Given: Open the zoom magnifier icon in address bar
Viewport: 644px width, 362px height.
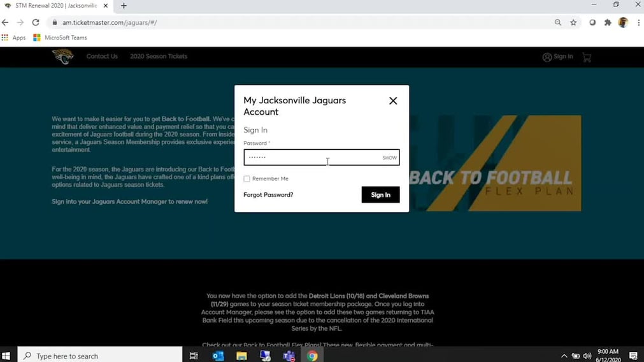Looking at the screenshot, I should [x=558, y=22].
